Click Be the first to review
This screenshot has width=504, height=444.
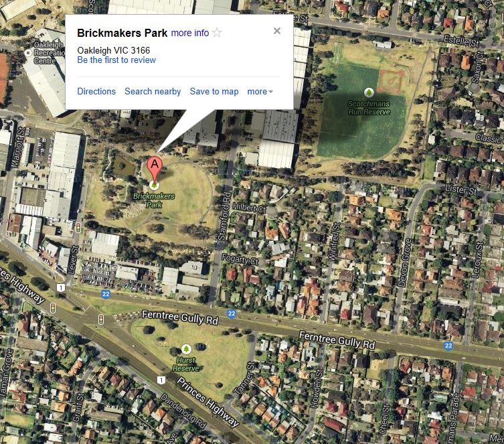pyautogui.click(x=116, y=60)
